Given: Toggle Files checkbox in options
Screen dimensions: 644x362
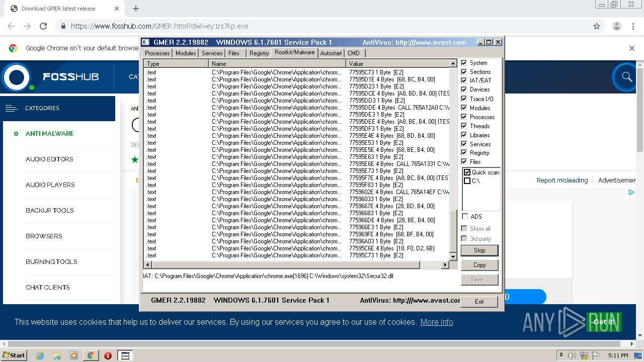Looking at the screenshot, I should point(464,162).
